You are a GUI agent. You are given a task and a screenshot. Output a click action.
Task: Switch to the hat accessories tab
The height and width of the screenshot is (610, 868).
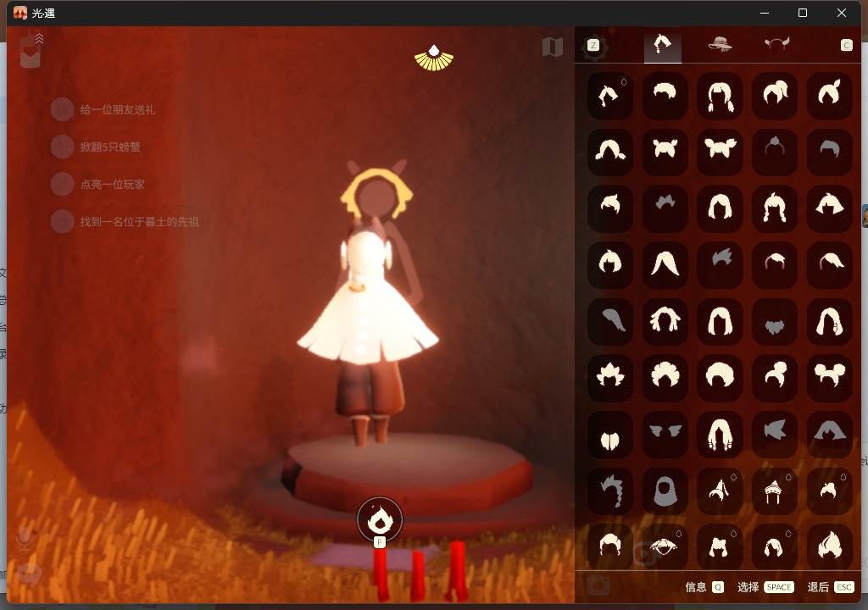721,44
